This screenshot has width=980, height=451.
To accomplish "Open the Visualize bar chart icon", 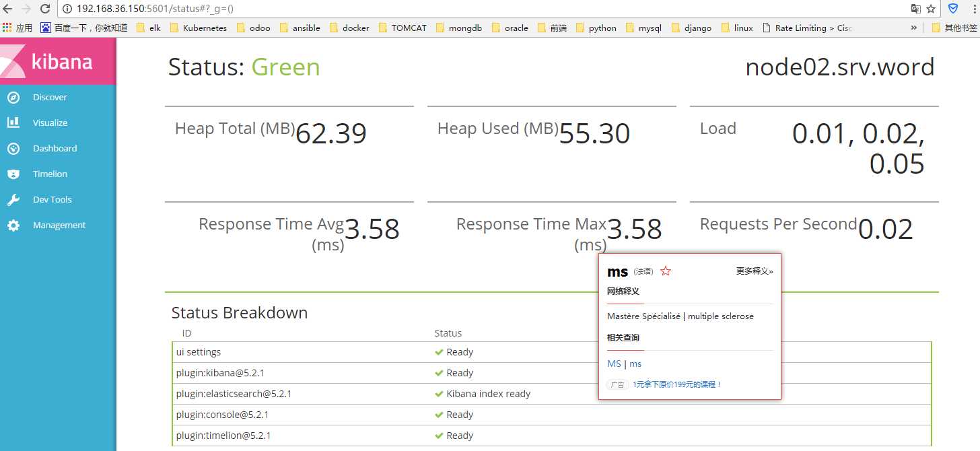I will [13, 123].
